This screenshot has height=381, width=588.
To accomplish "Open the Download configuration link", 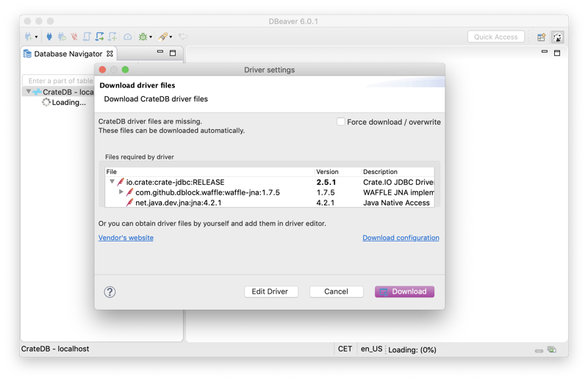I will [x=401, y=238].
